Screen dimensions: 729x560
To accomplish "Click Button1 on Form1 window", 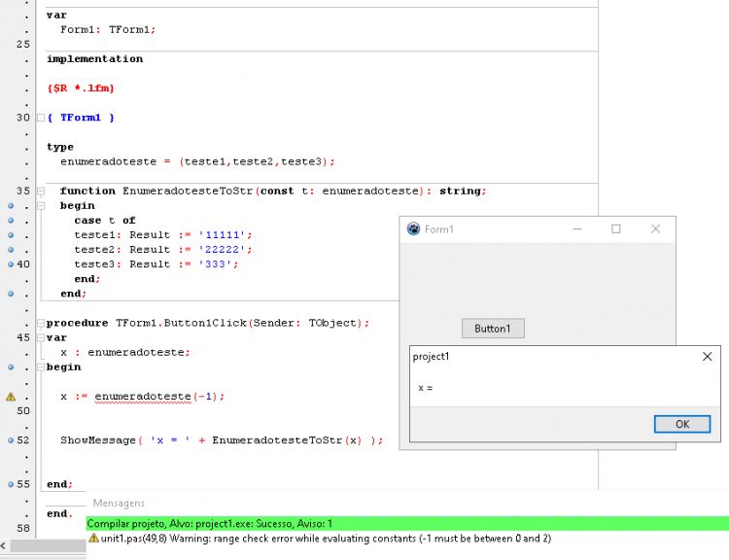I will [493, 329].
